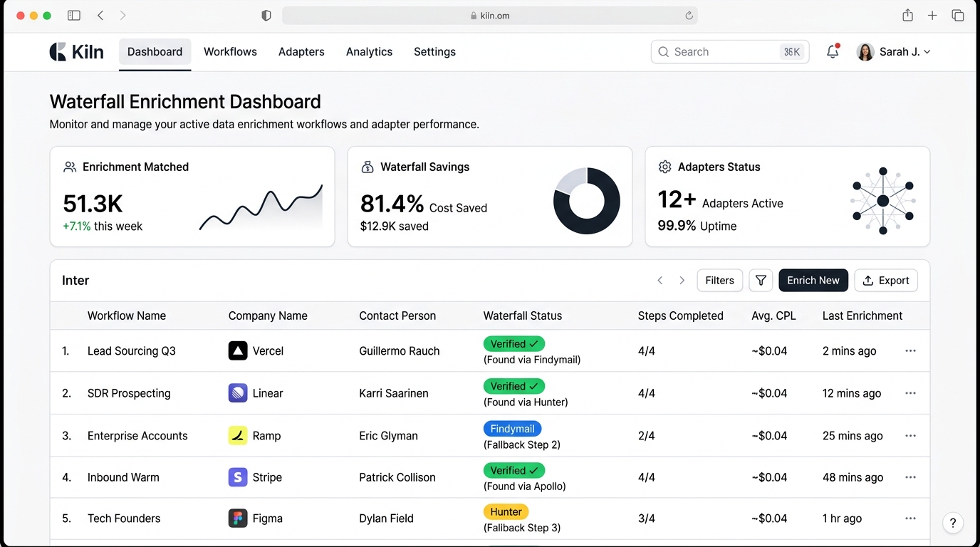980x547 pixels.
Task: Sort by Company Name column header
Action: tap(268, 316)
